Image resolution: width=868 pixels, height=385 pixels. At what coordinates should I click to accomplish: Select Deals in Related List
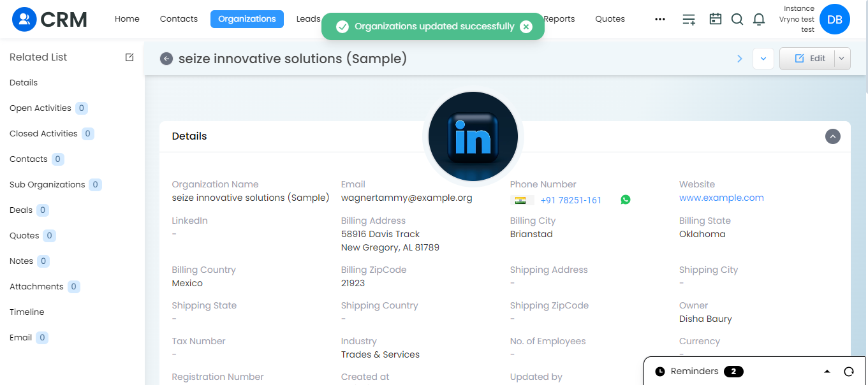(21, 210)
